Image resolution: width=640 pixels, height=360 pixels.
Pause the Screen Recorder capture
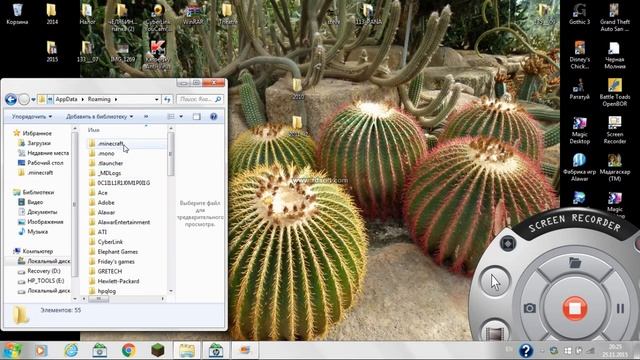pos(620,309)
